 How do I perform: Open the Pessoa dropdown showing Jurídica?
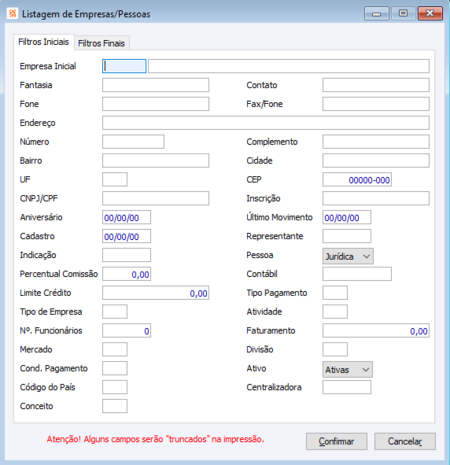click(x=348, y=256)
